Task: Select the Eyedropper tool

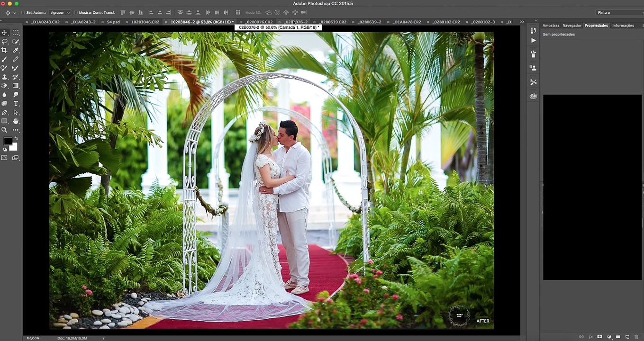Action: [16, 50]
